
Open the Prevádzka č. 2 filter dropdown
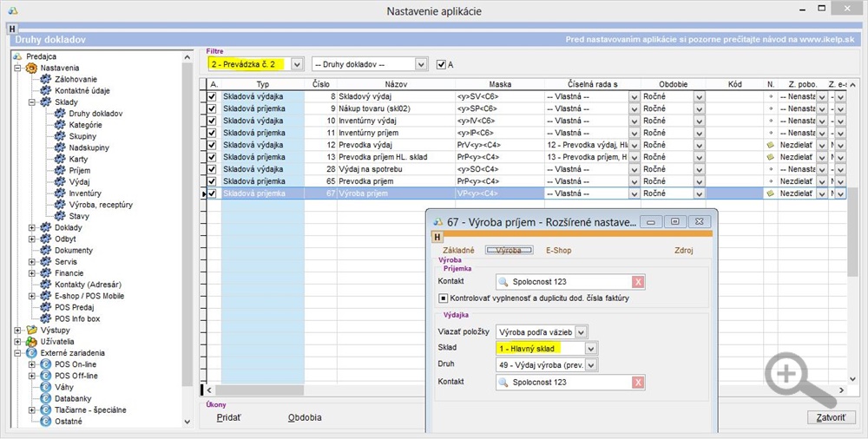coord(297,64)
